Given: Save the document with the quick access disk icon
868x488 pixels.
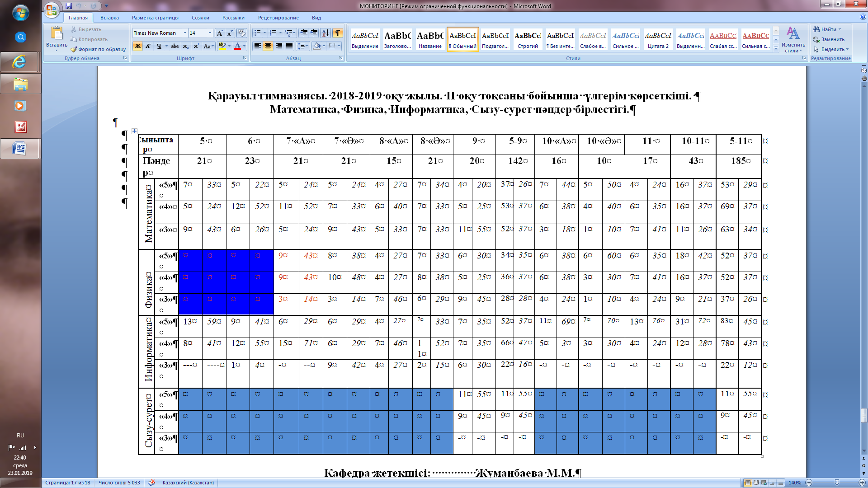Looking at the screenshot, I should (x=69, y=6).
